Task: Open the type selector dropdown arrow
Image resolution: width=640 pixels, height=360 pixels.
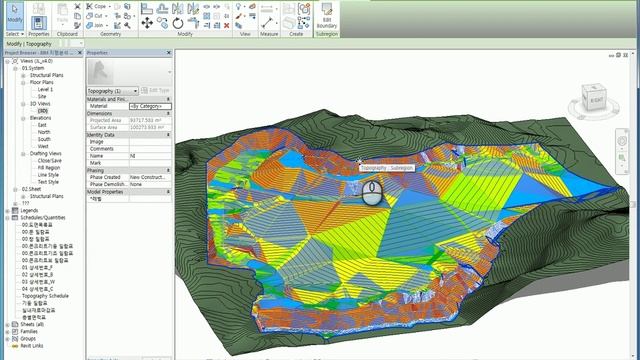Action: coord(169,72)
